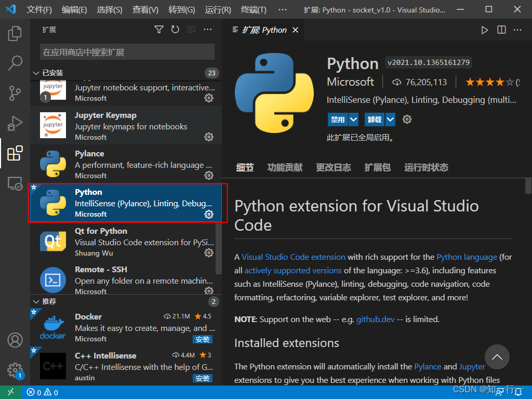Click the filter extensions funnel icon
This screenshot has height=399, width=532.
click(159, 30)
